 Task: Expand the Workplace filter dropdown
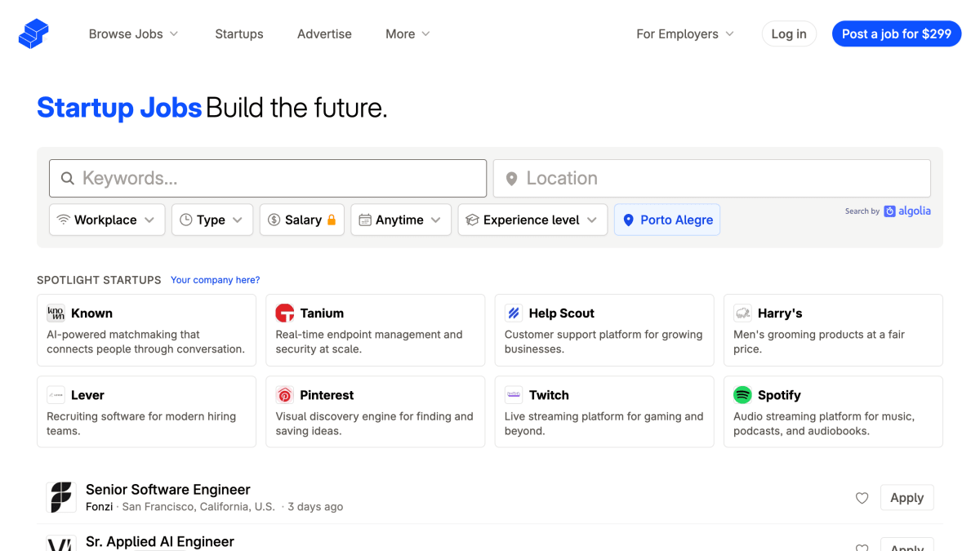[x=107, y=220]
